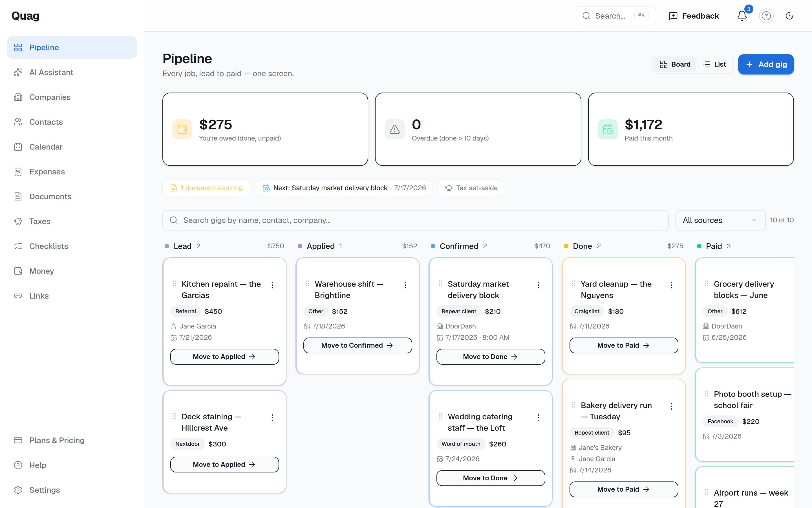The height and width of the screenshot is (508, 812).
Task: Open options menu for Wedding catering card
Action: [539, 418]
